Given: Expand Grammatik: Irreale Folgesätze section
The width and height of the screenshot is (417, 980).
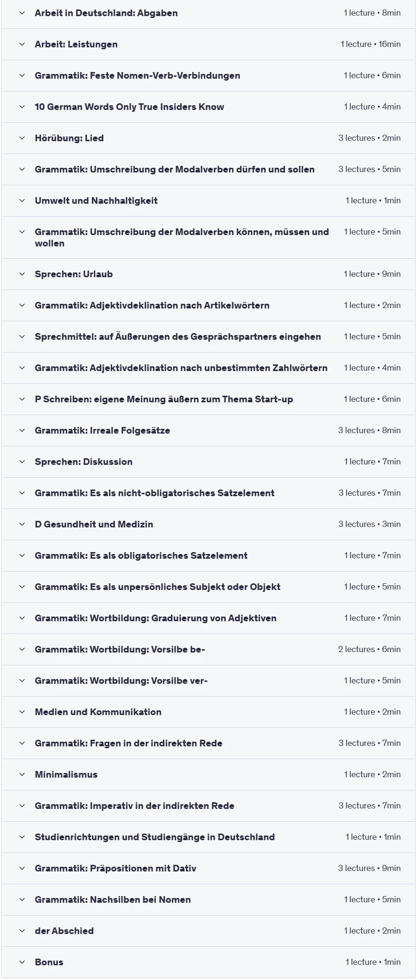Looking at the screenshot, I should tap(208, 431).
